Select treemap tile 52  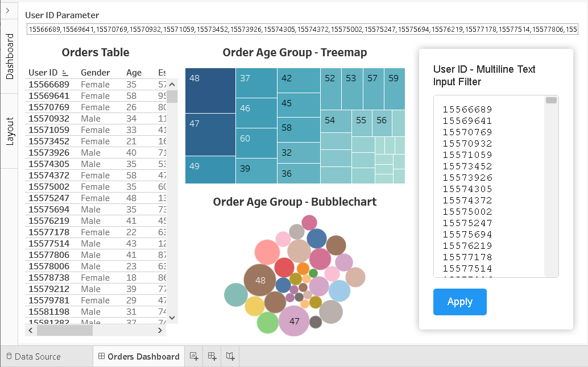tap(331, 89)
